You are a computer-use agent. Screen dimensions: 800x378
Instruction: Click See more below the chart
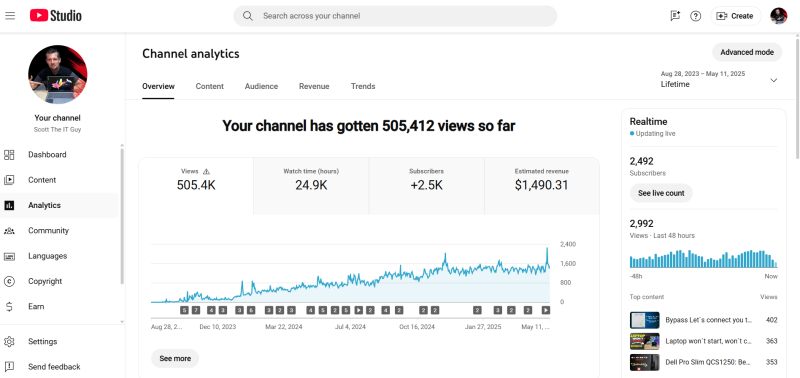click(175, 359)
